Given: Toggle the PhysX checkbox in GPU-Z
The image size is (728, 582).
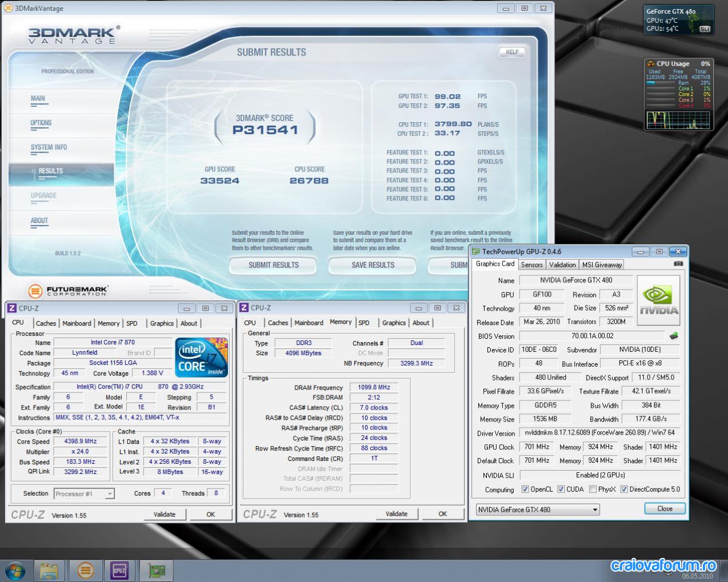Looking at the screenshot, I should click(x=593, y=489).
